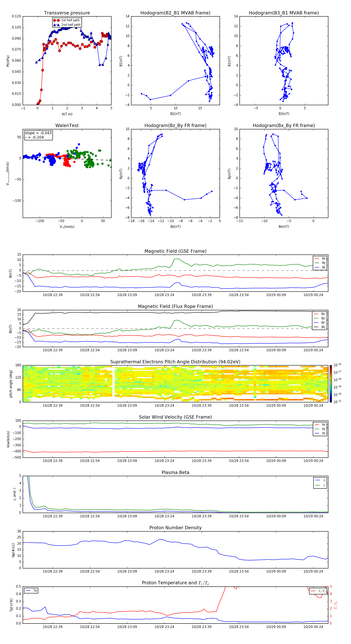The width and height of the screenshot is (351, 644).
Task: Select 'By' in GSE magnetic field legend
Action: point(320,263)
